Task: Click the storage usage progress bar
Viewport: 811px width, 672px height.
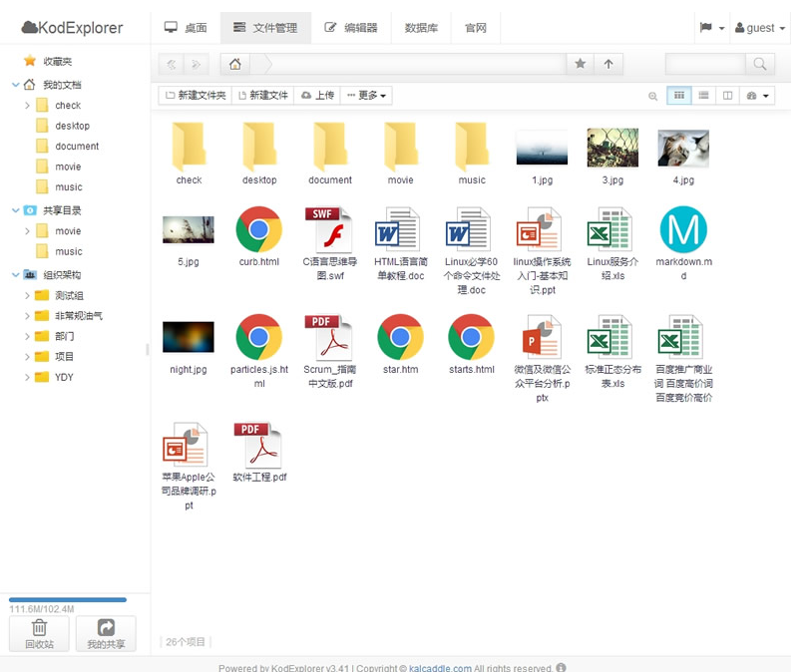Action: click(65, 599)
